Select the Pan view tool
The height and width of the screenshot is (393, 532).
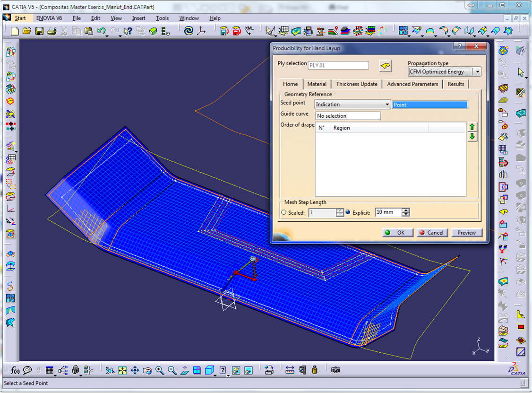click(x=135, y=370)
